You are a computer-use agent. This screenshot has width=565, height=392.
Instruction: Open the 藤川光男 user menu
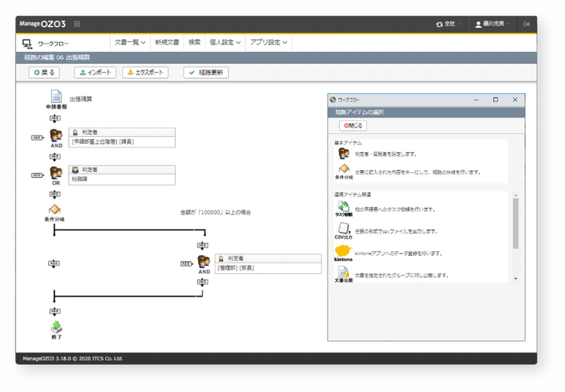coord(493,24)
